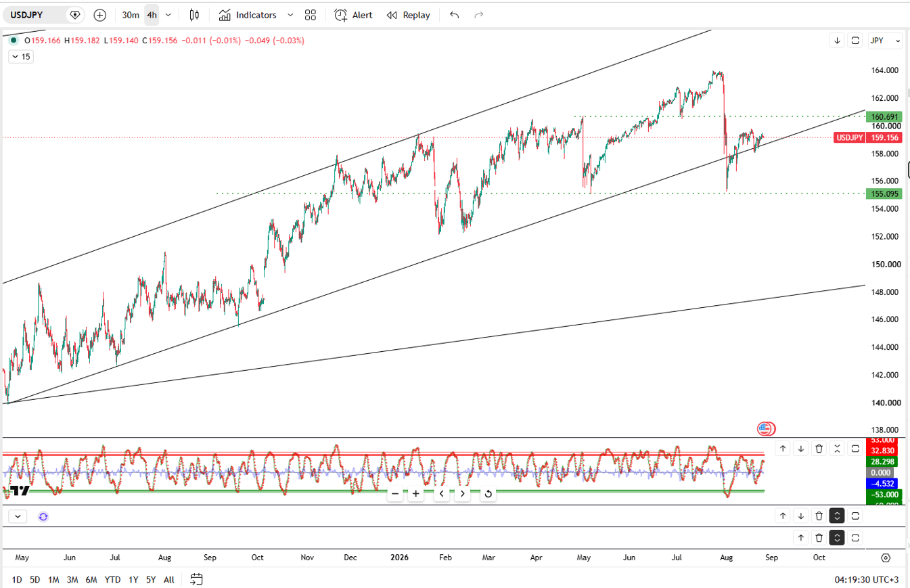Collapse the indicator legend showing 15
This screenshot has height=588, width=910.
point(20,57)
